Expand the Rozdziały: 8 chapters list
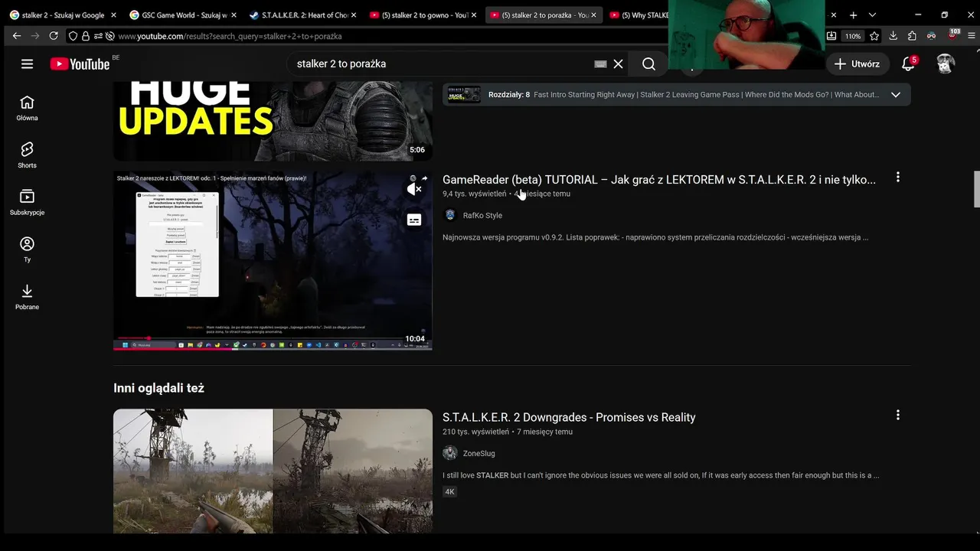Screen dimensions: 980x551 pyautogui.click(x=896, y=94)
